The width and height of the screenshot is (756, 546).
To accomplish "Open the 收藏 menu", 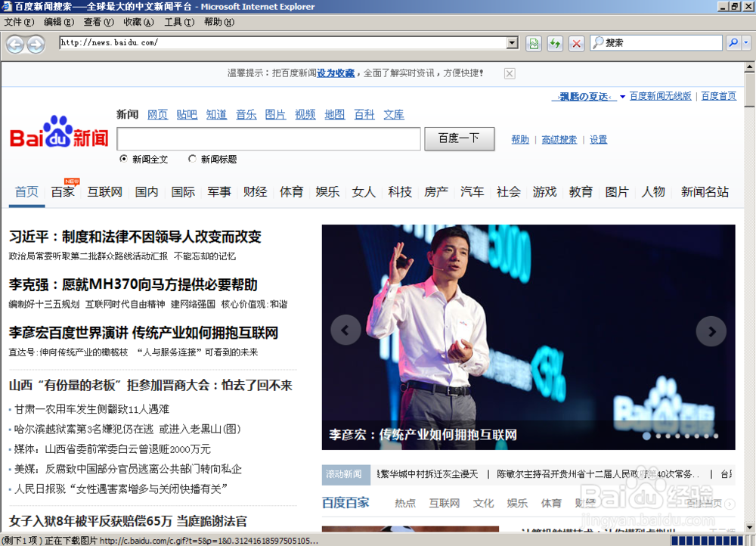I will click(138, 22).
